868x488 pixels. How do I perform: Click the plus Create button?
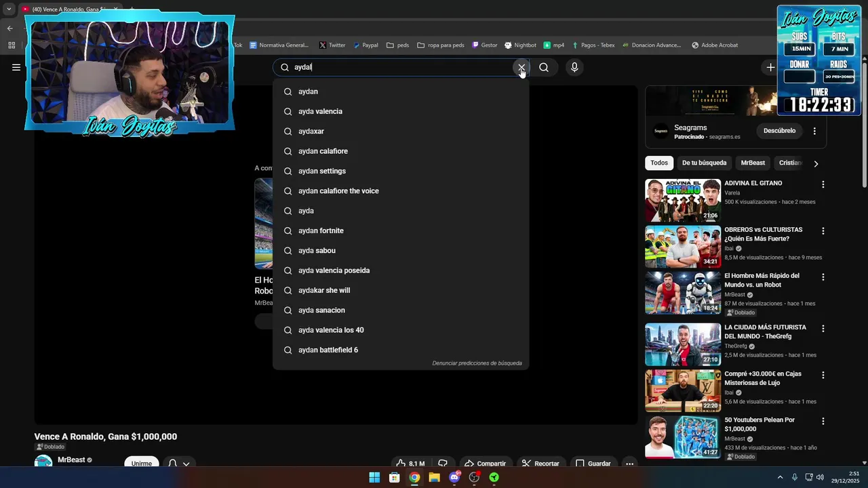(x=770, y=67)
